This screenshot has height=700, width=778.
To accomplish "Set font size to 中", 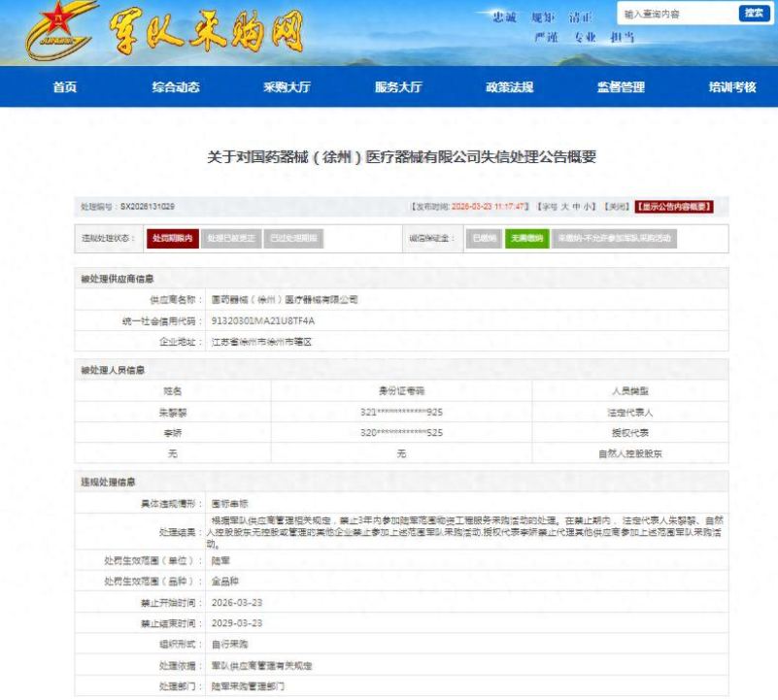I will pyautogui.click(x=576, y=207).
